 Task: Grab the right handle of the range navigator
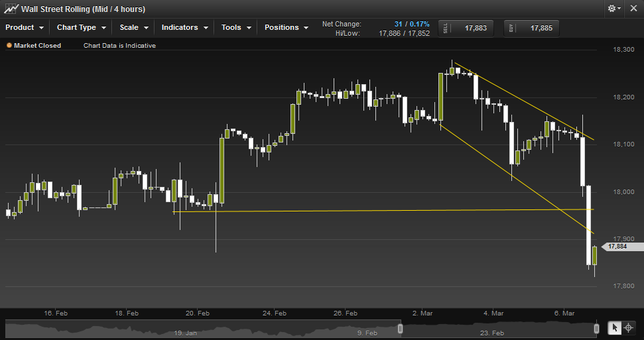coord(596,328)
